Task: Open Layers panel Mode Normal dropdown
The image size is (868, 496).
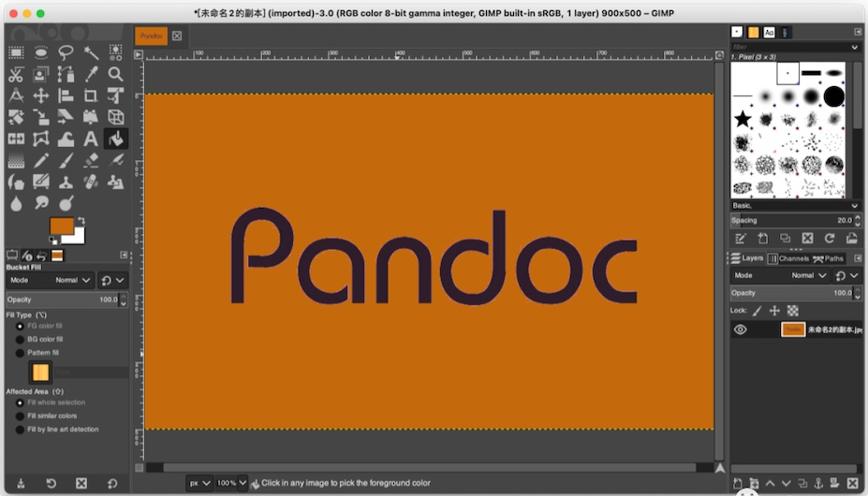Action: coord(781,275)
